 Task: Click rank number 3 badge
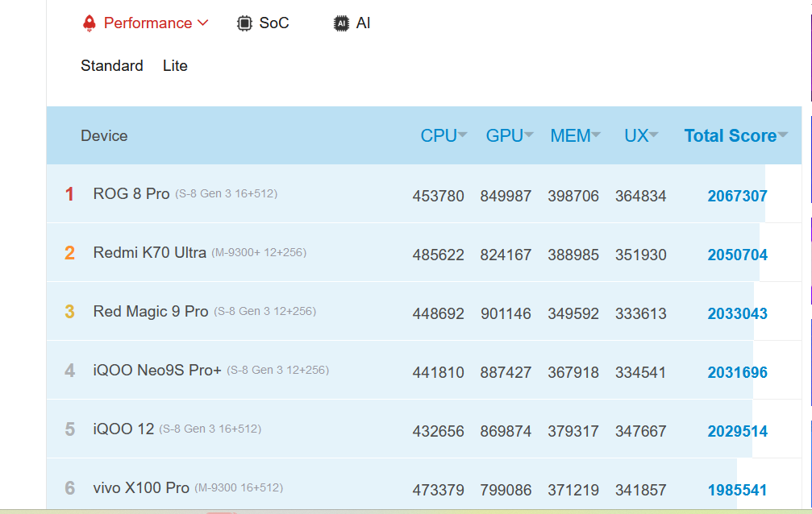click(69, 312)
